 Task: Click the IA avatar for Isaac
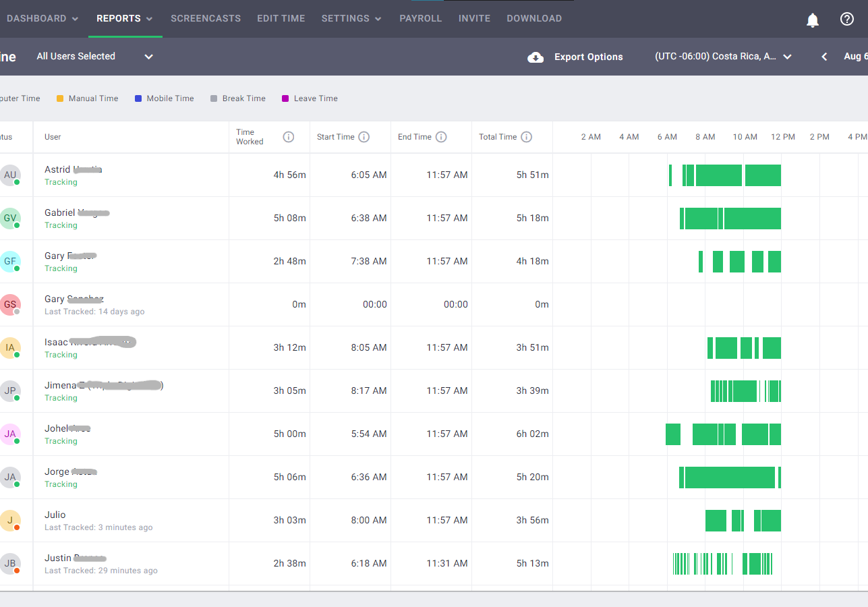click(10, 348)
